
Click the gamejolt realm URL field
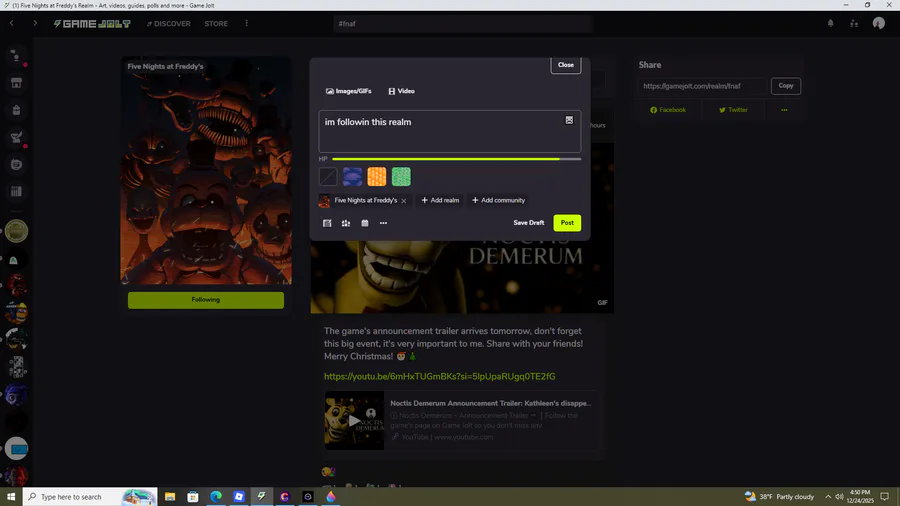[703, 86]
